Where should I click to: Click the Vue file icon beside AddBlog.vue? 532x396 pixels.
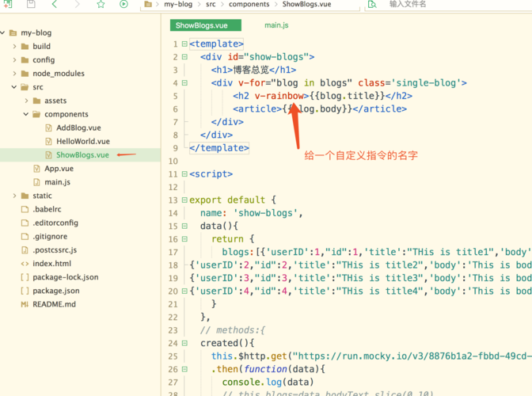click(48, 128)
